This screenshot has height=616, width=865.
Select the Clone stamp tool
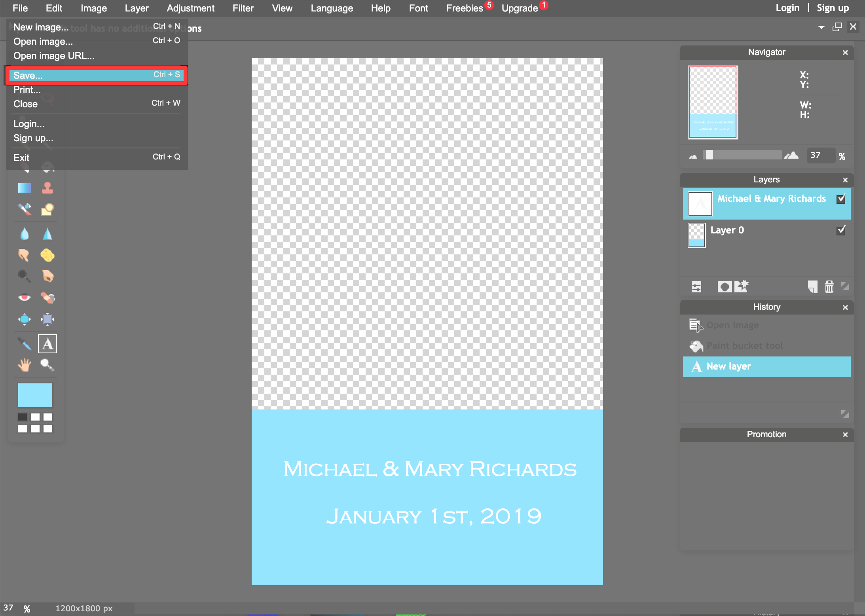click(x=47, y=188)
